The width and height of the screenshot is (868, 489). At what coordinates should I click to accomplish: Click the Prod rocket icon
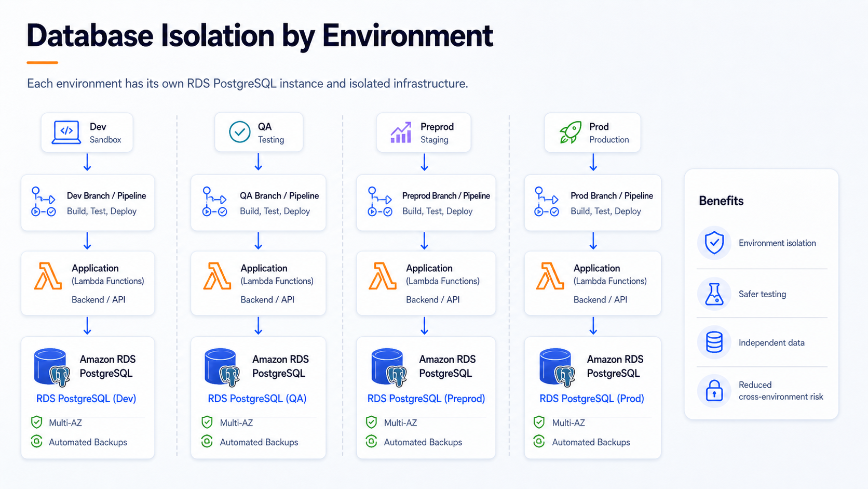coord(570,133)
